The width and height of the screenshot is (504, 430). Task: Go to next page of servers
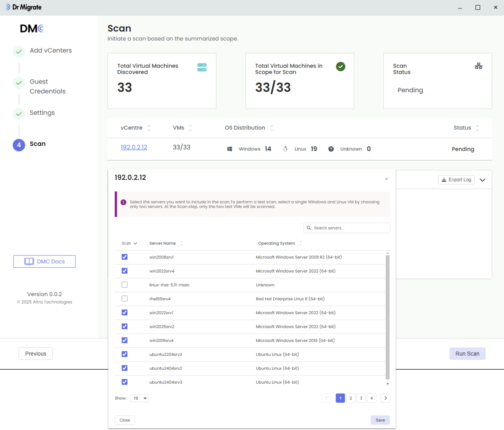tap(385, 398)
